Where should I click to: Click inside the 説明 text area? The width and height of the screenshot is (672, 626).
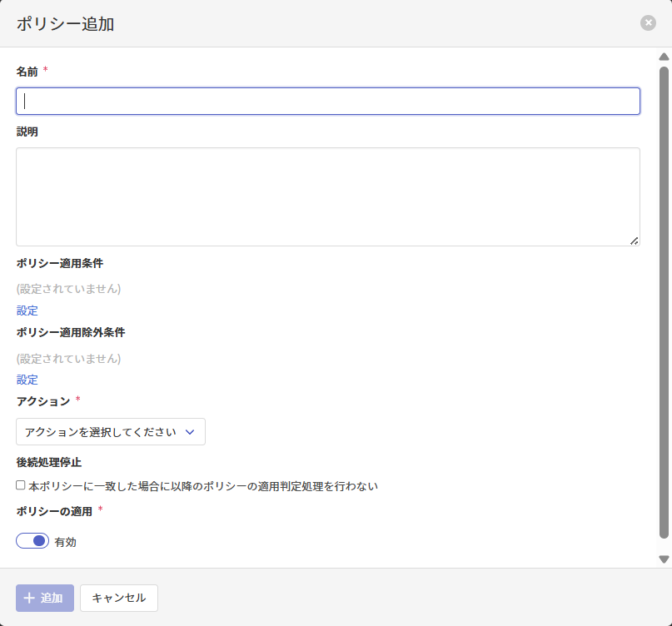coord(328,196)
